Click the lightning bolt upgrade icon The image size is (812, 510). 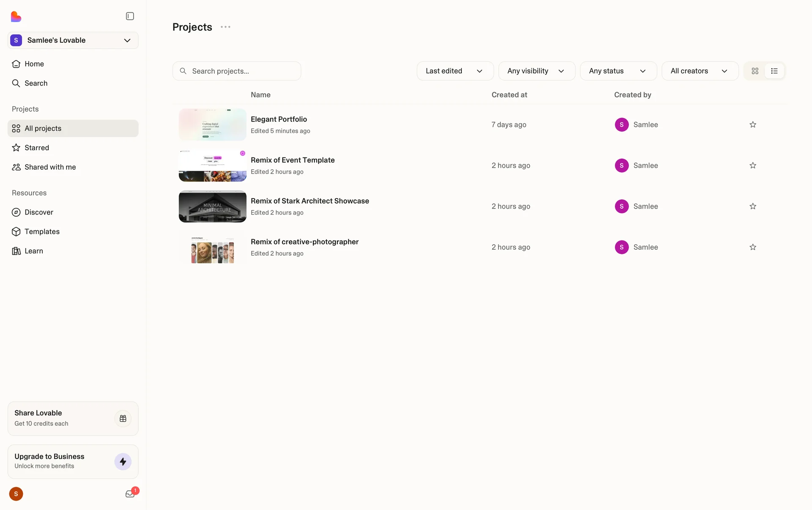pyautogui.click(x=123, y=461)
